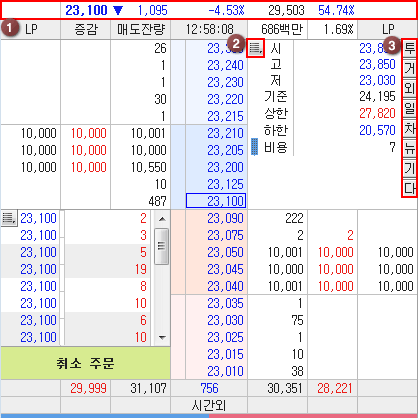The height and width of the screenshot is (418, 418).
Task: Click the tick list scrollbar thumb
Action: click(162, 246)
